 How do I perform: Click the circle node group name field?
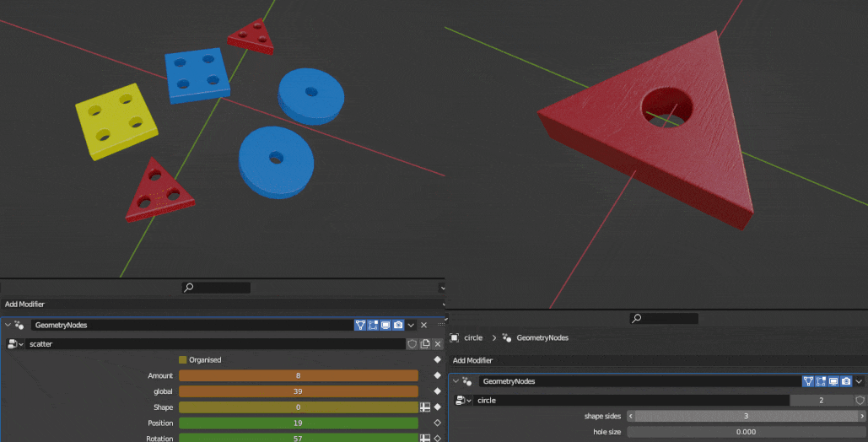[632, 401]
